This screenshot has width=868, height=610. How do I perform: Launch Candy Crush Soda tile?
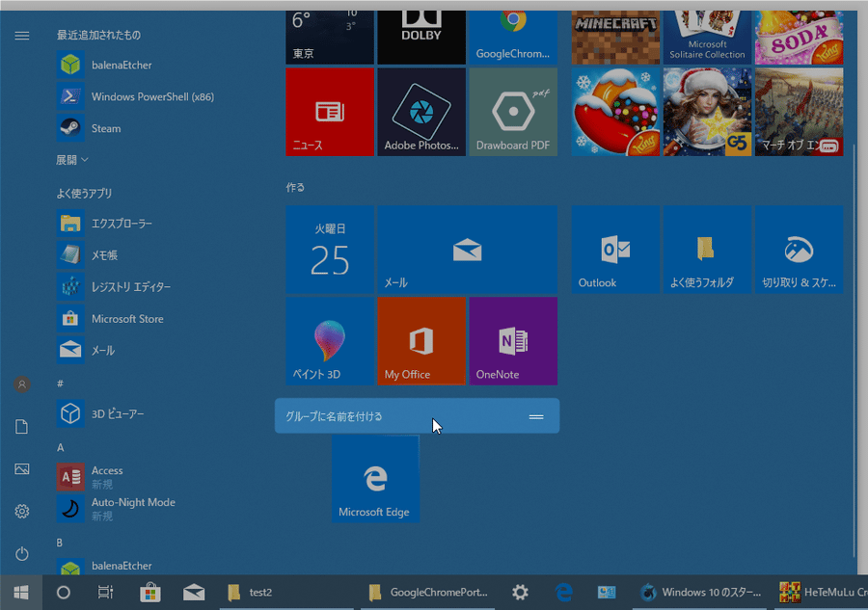[799, 37]
